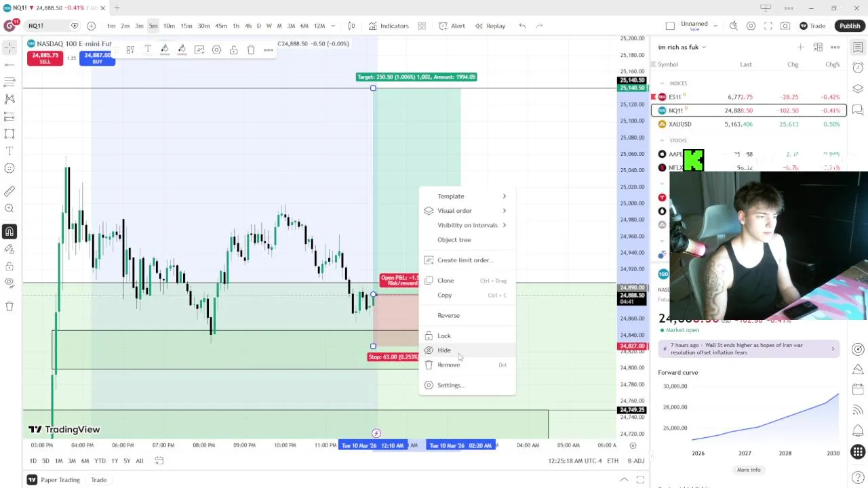Image resolution: width=868 pixels, height=488 pixels.
Task: Open the Template submenu
Action: tap(467, 196)
